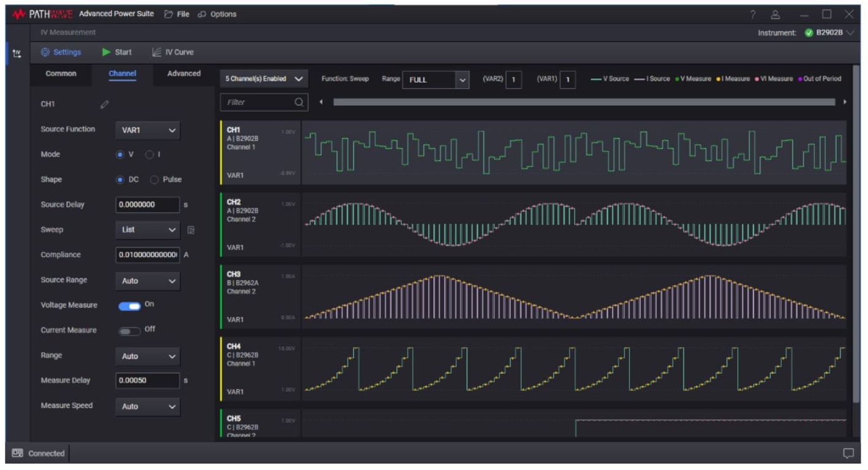Click the Connected status button
Screen dimensions: 868x470
(38, 453)
